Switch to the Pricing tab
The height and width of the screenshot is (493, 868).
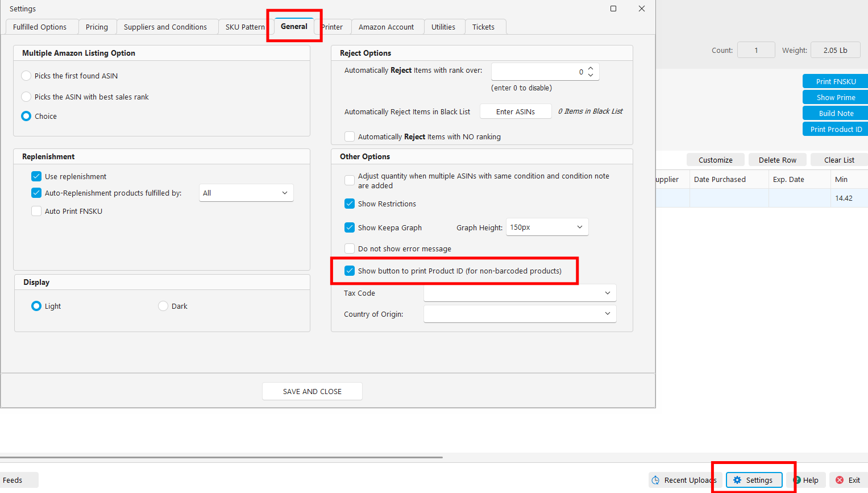(x=97, y=27)
